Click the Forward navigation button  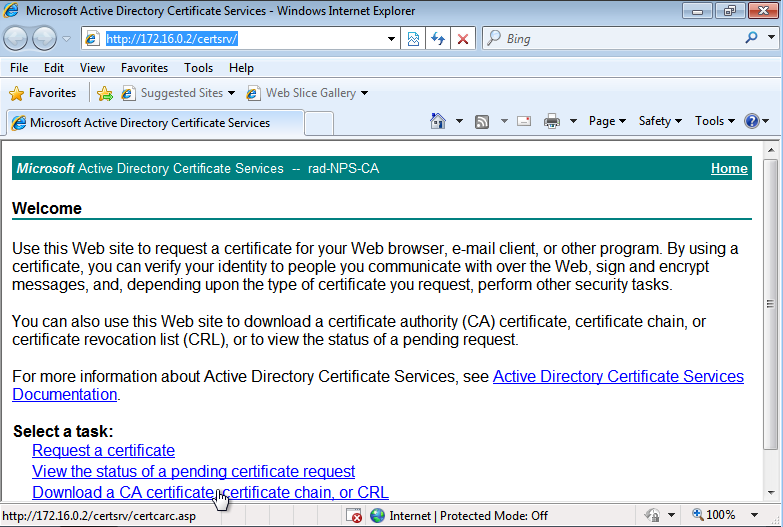44,38
